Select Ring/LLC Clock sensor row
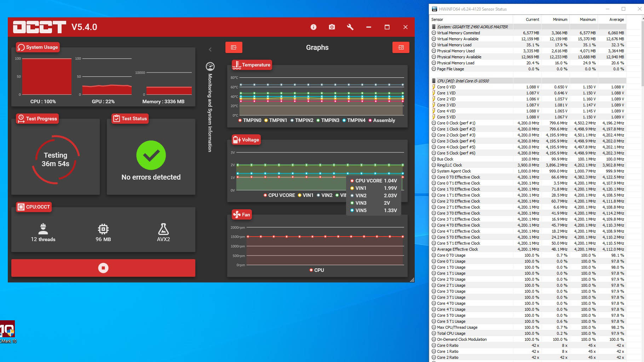The width and height of the screenshot is (644, 362). point(528,165)
